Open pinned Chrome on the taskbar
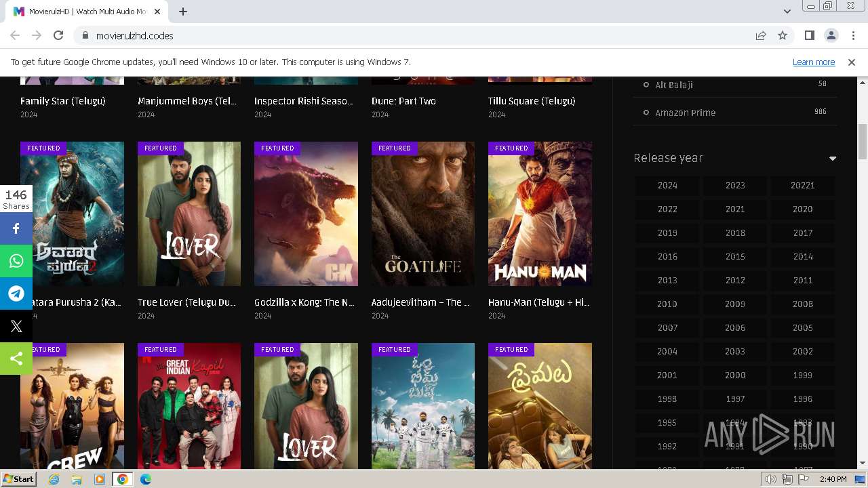 (x=123, y=479)
